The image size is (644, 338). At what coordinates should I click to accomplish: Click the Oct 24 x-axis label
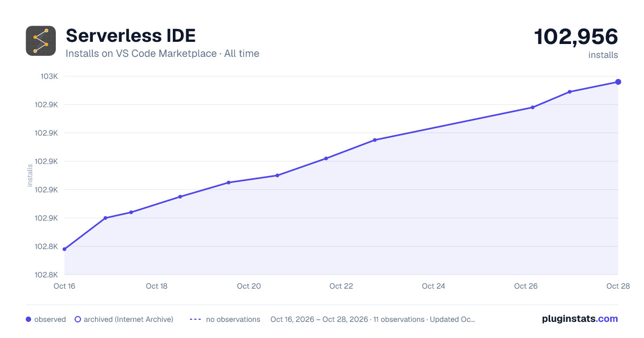click(434, 286)
